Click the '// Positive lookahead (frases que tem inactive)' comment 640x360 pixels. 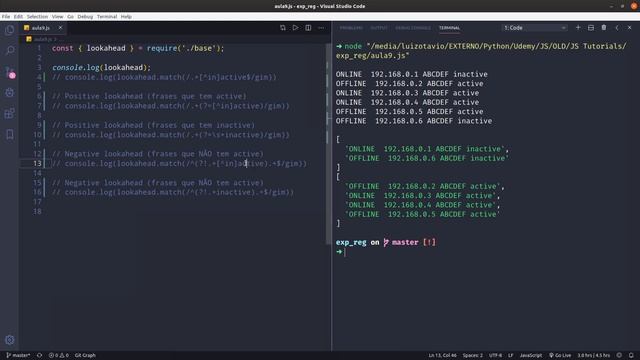[153, 125]
